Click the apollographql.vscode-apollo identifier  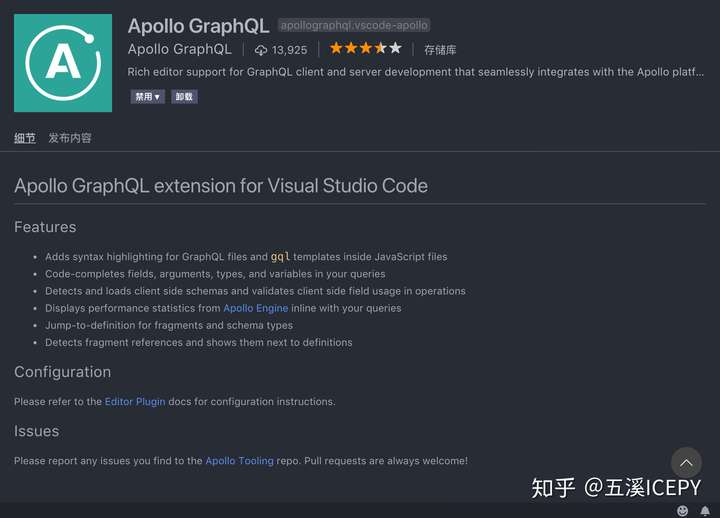[x=354, y=25]
